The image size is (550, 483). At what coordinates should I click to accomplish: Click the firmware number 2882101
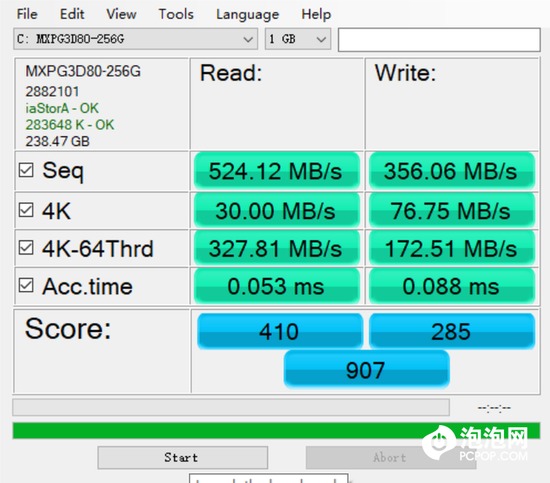pos(52,92)
